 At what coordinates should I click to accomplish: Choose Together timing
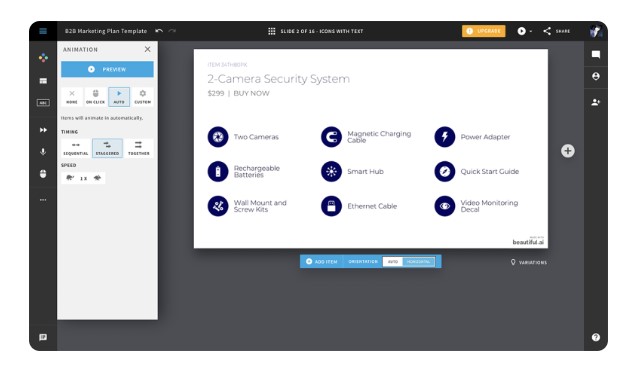(138, 148)
